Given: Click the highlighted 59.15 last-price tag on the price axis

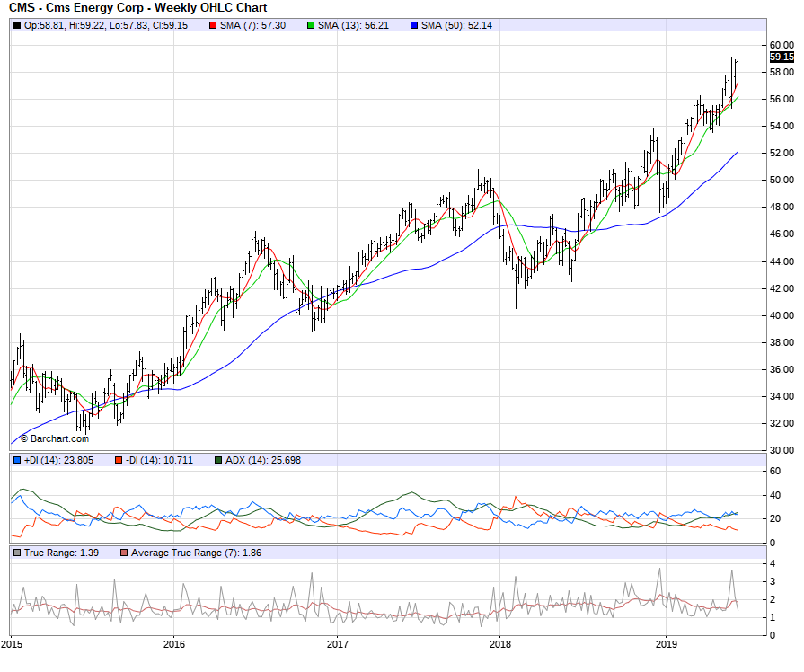Looking at the screenshot, I should pyautogui.click(x=782, y=57).
